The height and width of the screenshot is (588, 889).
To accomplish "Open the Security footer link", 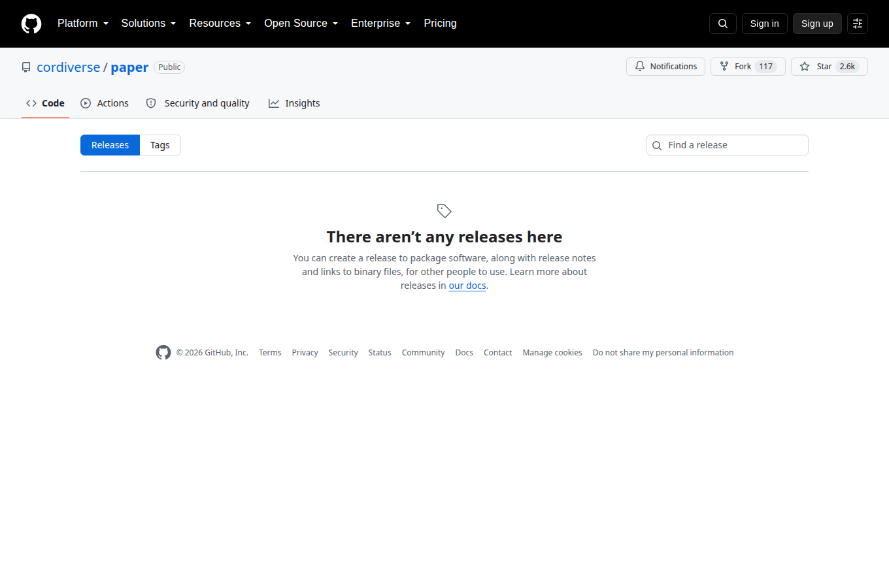I will point(343,353).
